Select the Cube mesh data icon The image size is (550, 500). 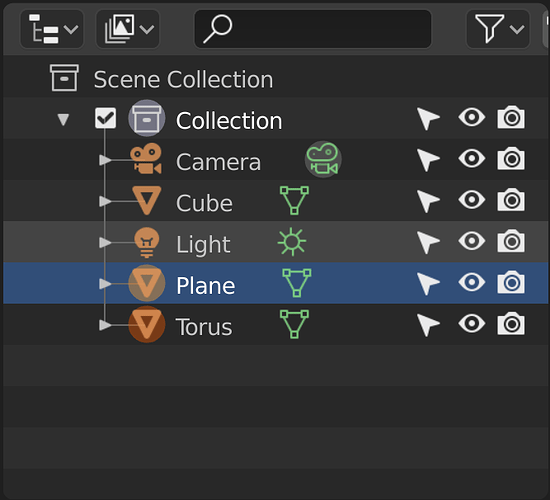(294, 200)
